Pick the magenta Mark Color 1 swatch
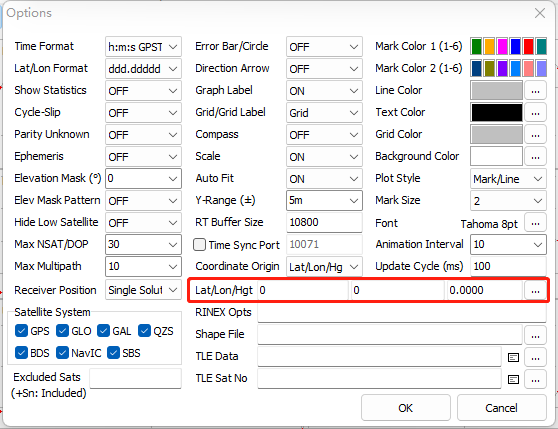 (x=502, y=47)
